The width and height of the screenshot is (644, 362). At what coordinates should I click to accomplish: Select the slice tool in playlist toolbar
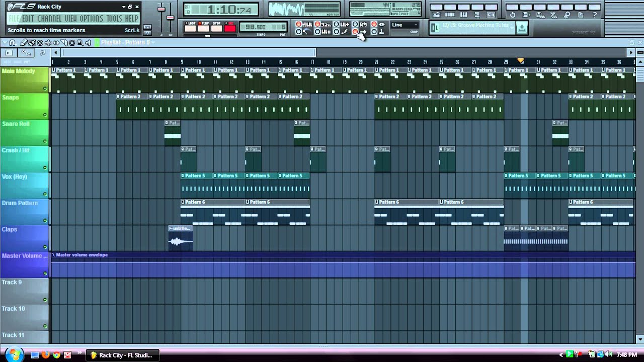[64, 43]
